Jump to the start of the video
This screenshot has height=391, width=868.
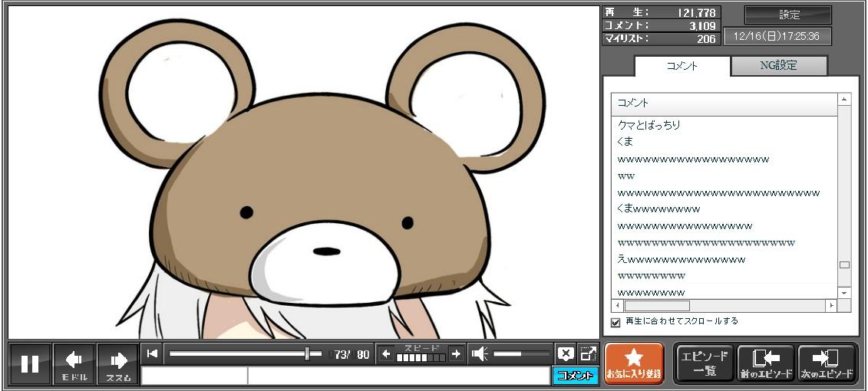tap(153, 353)
